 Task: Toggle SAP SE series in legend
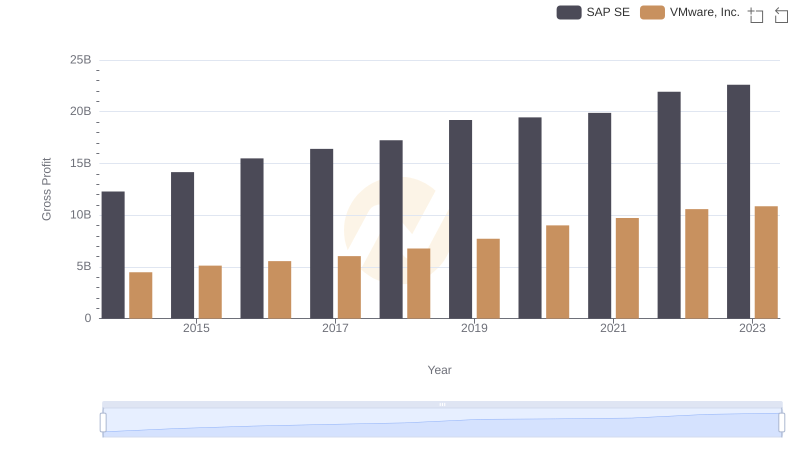coord(593,12)
